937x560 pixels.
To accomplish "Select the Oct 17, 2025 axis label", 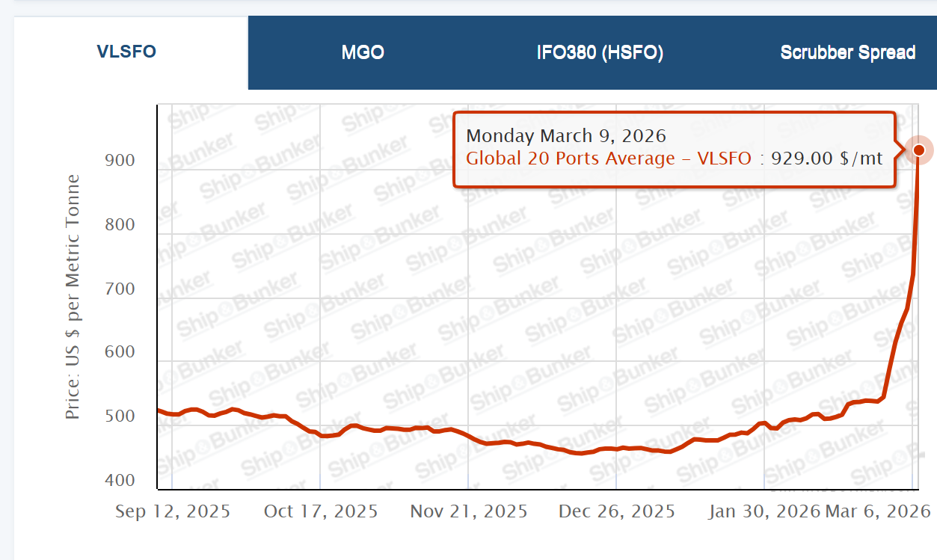I will pos(321,511).
